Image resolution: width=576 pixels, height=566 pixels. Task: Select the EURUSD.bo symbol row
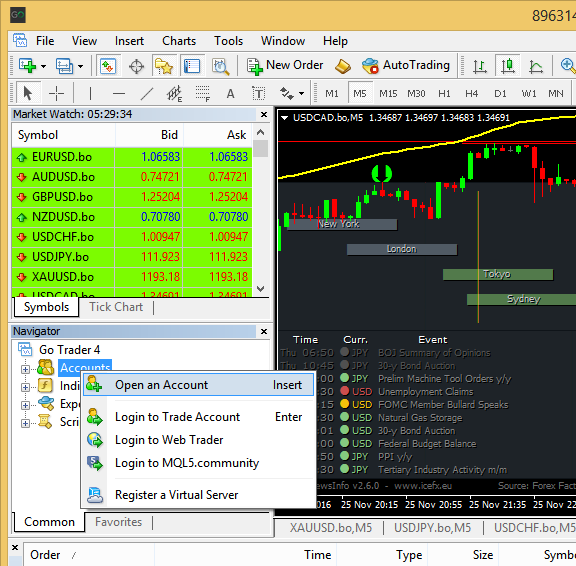(132, 157)
